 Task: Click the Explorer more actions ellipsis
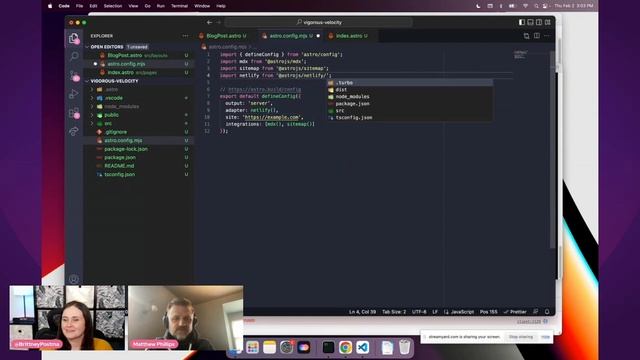tap(185, 36)
